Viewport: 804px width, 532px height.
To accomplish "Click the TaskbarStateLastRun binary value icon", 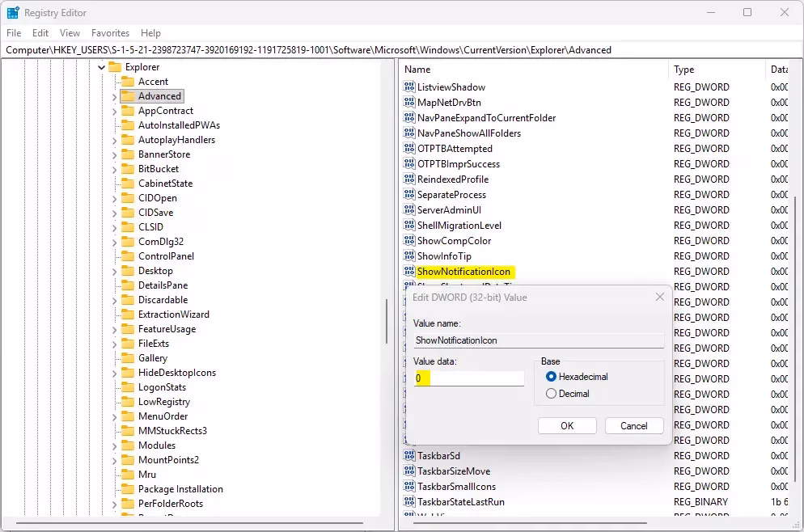I will (408, 501).
